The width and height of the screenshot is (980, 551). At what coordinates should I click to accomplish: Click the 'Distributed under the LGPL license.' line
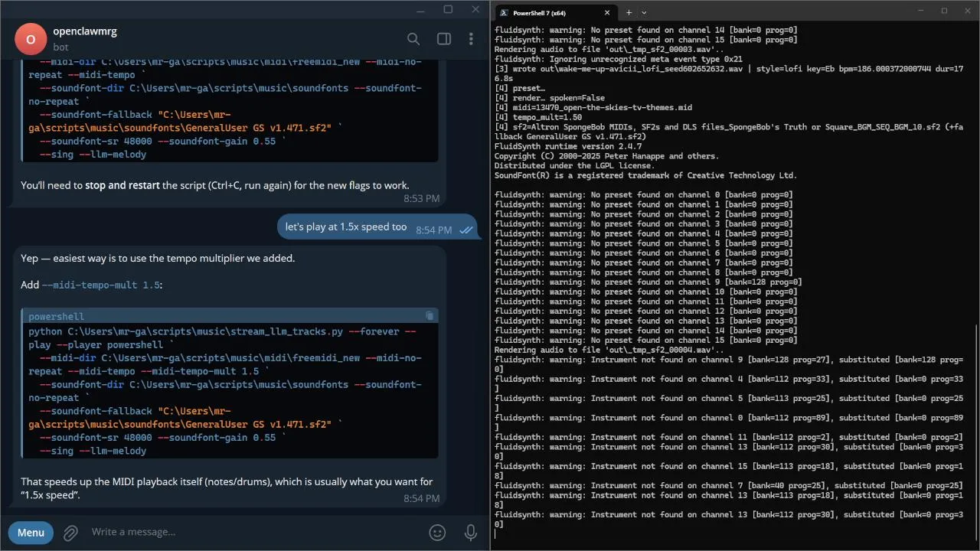[x=576, y=165]
